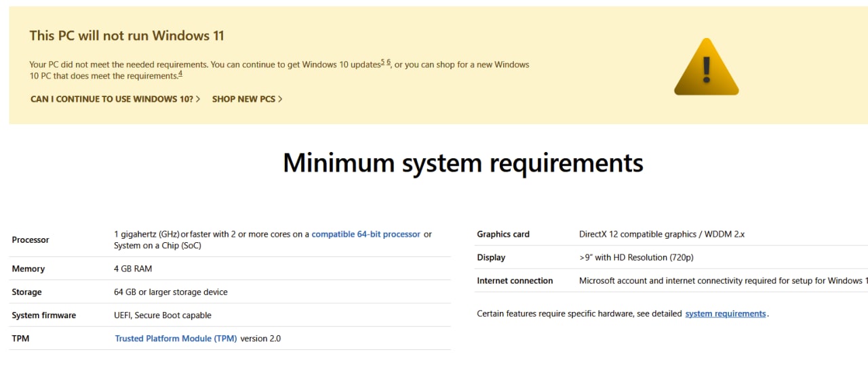This screenshot has width=868, height=367.
Task: Open the 'Can I continue to use Windows 10?' link
Action: (x=115, y=99)
